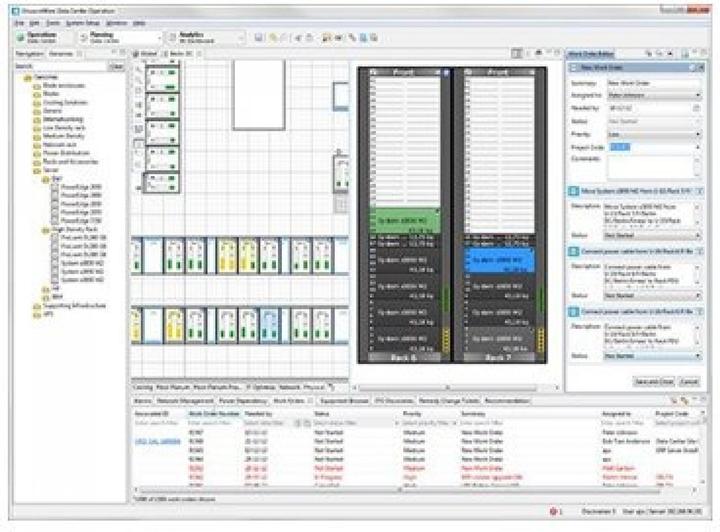Switch to the Alarms tab

click(x=142, y=401)
